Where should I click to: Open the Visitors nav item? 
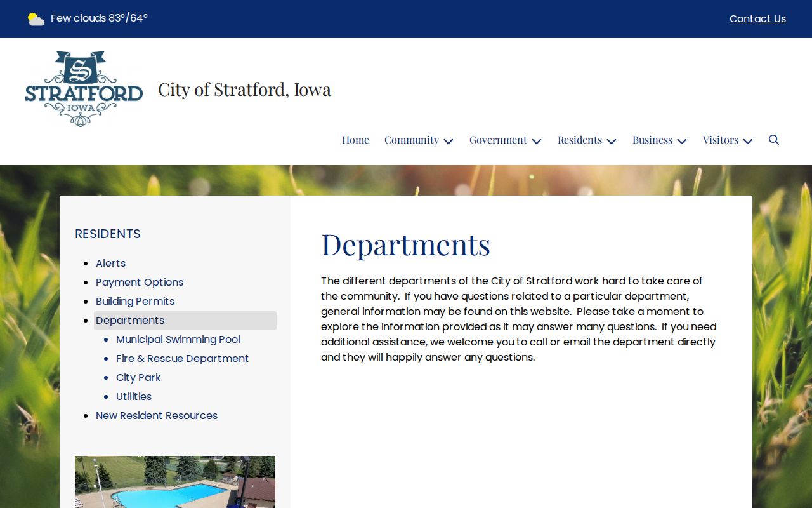tap(721, 140)
